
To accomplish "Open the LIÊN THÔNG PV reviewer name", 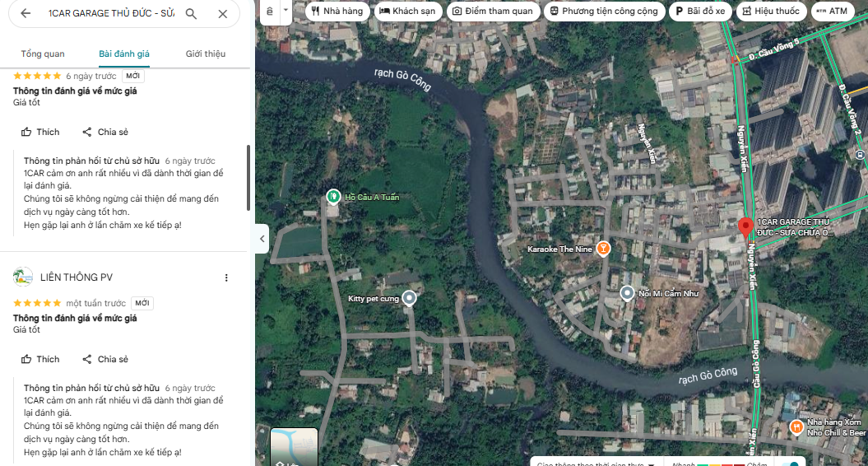I will [x=77, y=277].
